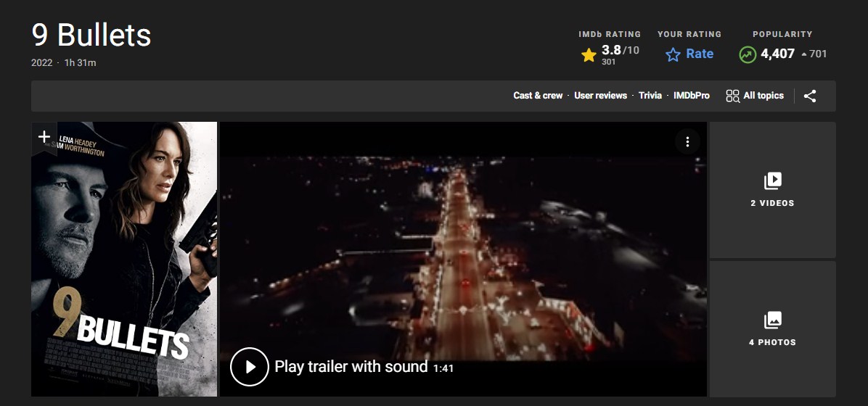Open the 4 Photos tile
This screenshot has width=868, height=406.
(x=772, y=328)
